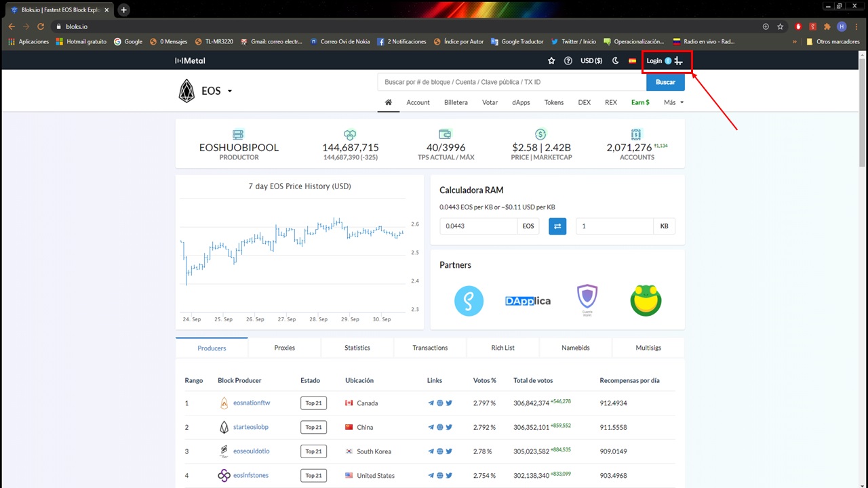This screenshot has width=868, height=488.
Task: Open the Billetera menu item
Action: pos(456,102)
